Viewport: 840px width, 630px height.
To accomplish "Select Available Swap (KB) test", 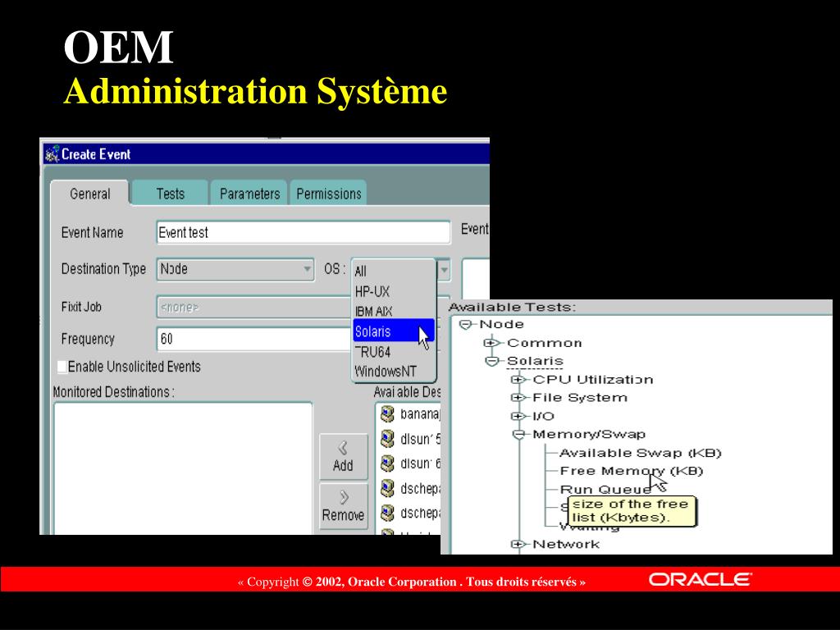I will coord(640,453).
